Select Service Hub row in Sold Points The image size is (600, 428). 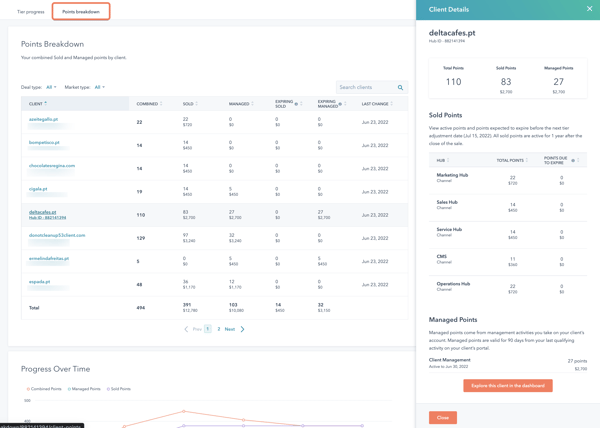click(x=508, y=235)
